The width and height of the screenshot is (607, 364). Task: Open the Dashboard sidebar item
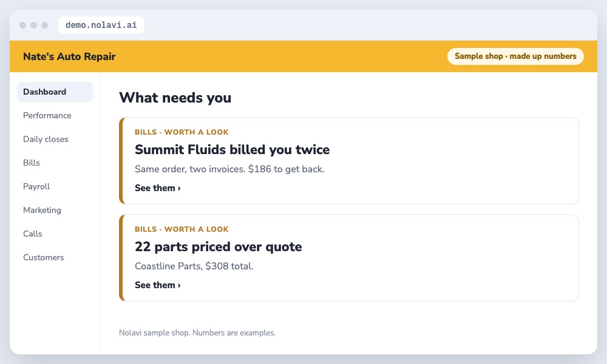pyautogui.click(x=55, y=92)
